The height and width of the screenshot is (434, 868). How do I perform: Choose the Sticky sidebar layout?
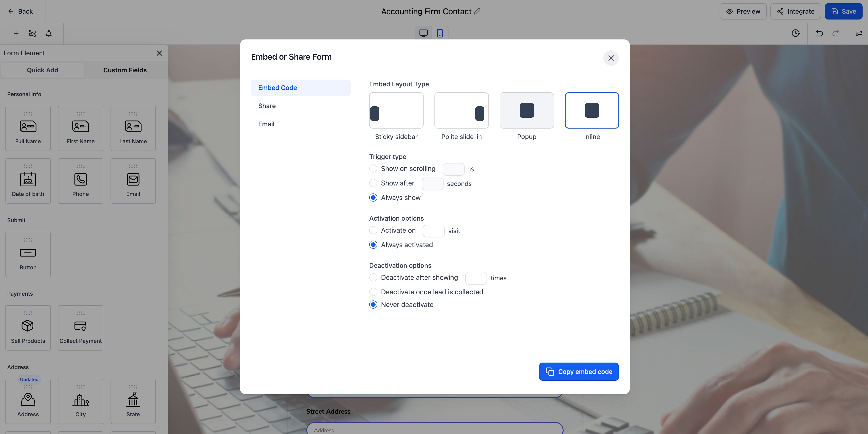[x=396, y=111]
